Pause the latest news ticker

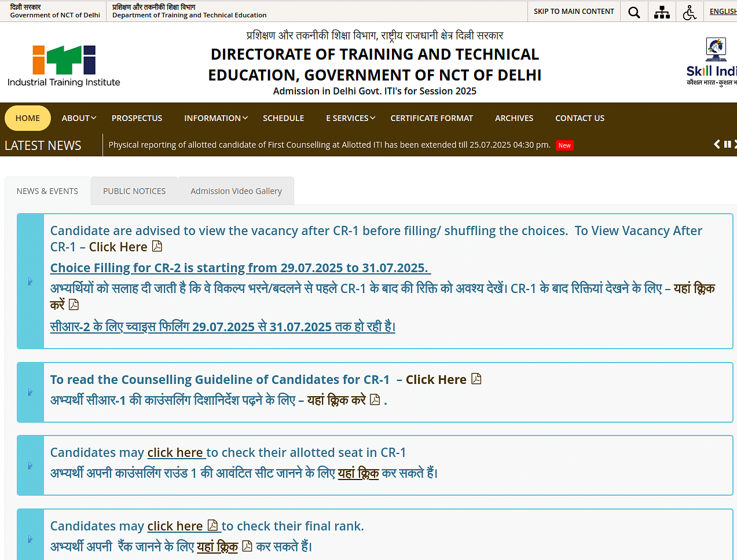(x=727, y=144)
